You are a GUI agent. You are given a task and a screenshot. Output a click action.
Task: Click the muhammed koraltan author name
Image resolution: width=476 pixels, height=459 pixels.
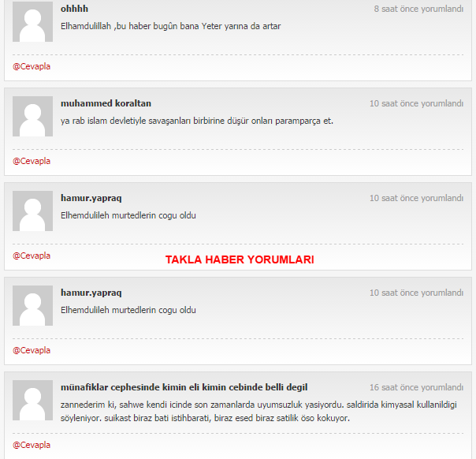[x=106, y=103]
